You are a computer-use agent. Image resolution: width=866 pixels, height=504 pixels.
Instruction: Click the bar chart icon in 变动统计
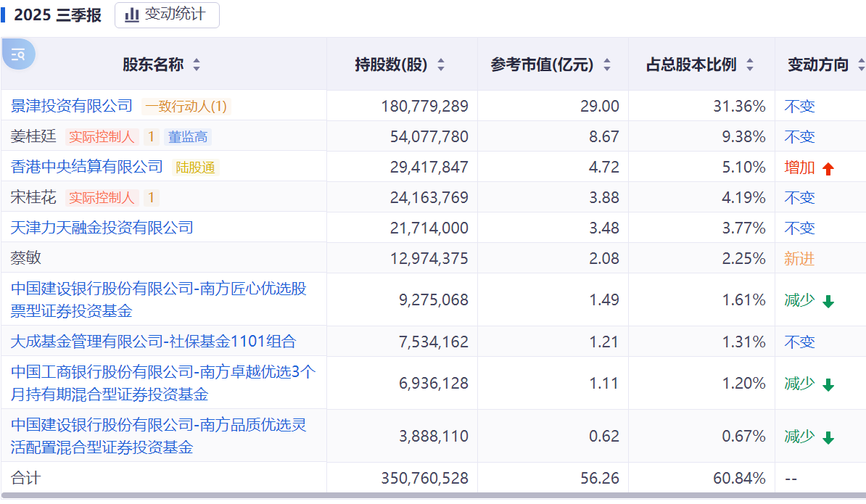tap(131, 15)
